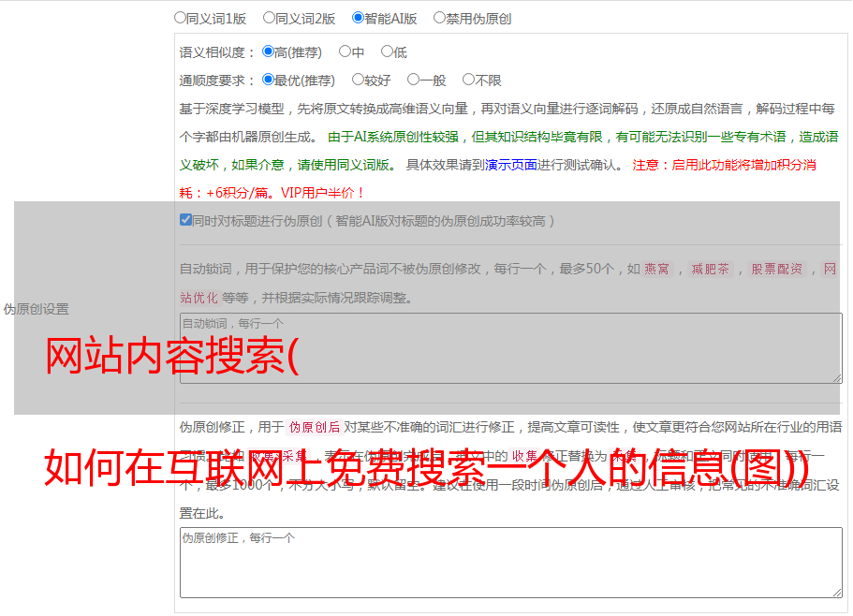Select 禁用伪原创 radio option
This screenshot has height=616, width=853.
439,18
